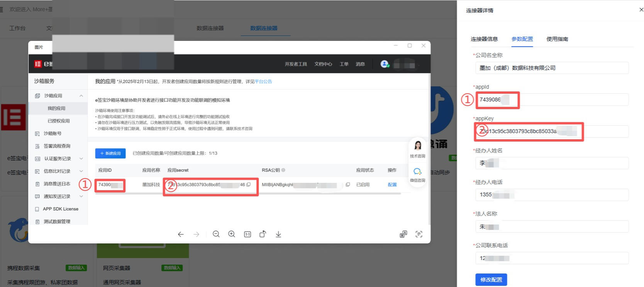The height and width of the screenshot is (287, 644).
Task: Expand the 通知发送记录 menu
Action: (81, 196)
